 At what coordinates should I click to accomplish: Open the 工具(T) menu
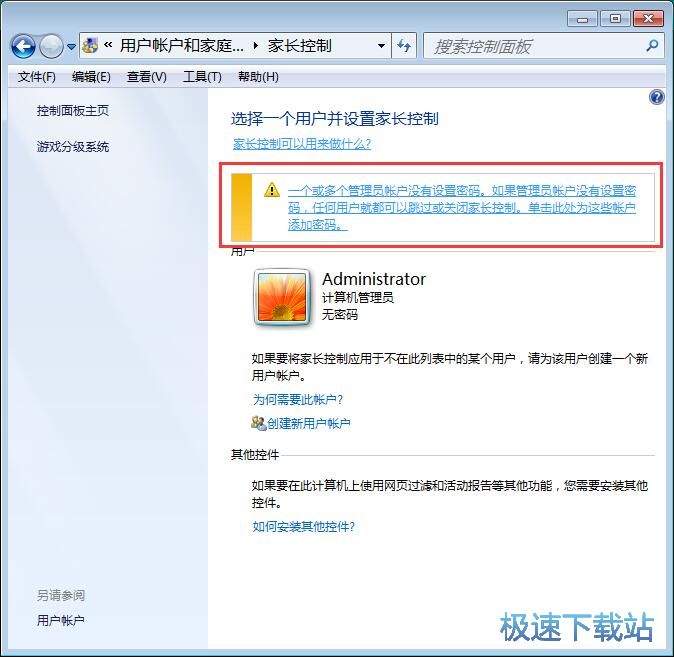coord(202,77)
